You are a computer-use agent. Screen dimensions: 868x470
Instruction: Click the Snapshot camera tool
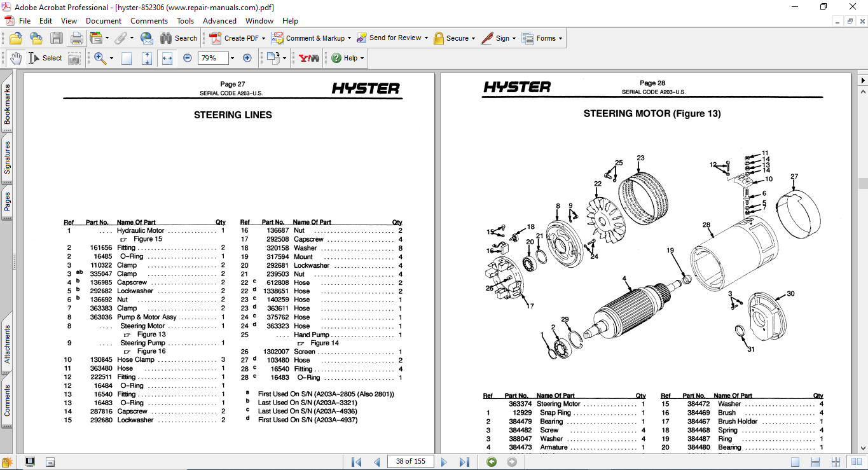point(74,58)
